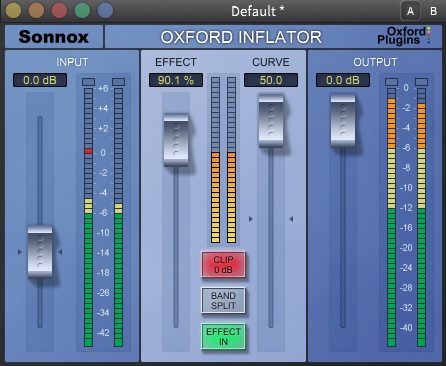Switch to preset slot A

410,11
